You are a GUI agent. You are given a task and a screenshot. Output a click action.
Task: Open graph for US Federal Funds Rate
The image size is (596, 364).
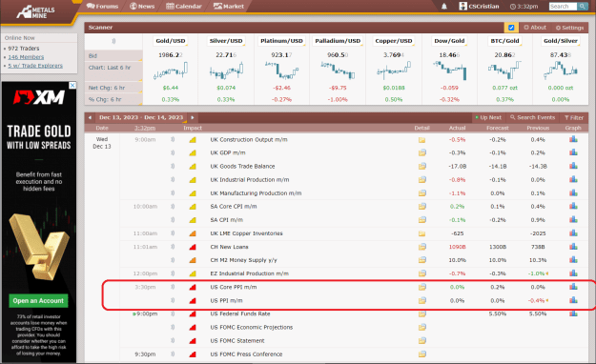click(573, 313)
